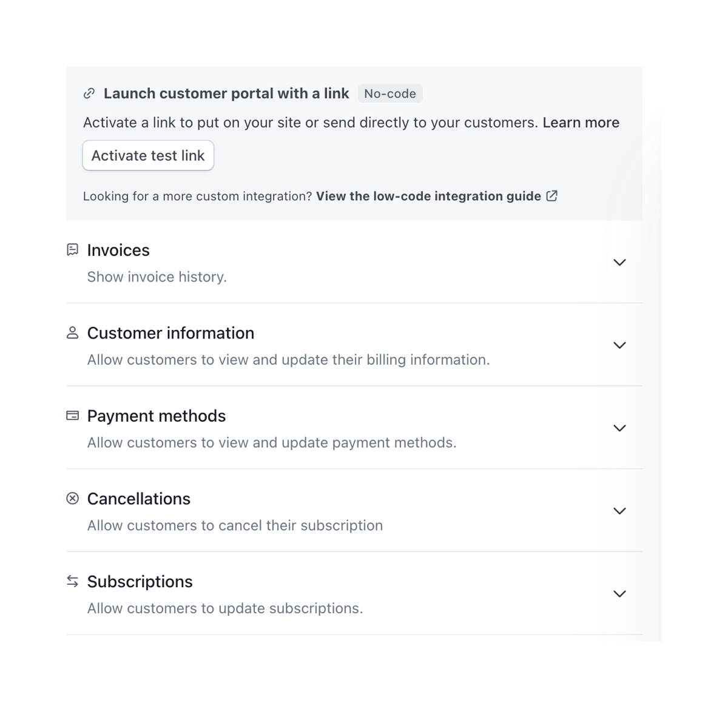The image size is (728, 708).
Task: Select the invoice icon next to Invoices
Action: (72, 250)
